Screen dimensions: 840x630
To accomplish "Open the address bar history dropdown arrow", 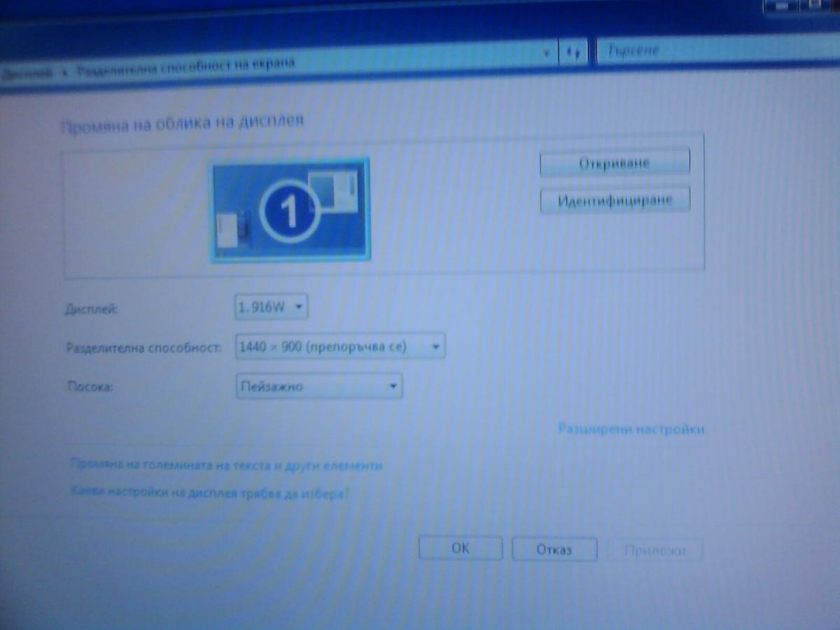I will (546, 52).
